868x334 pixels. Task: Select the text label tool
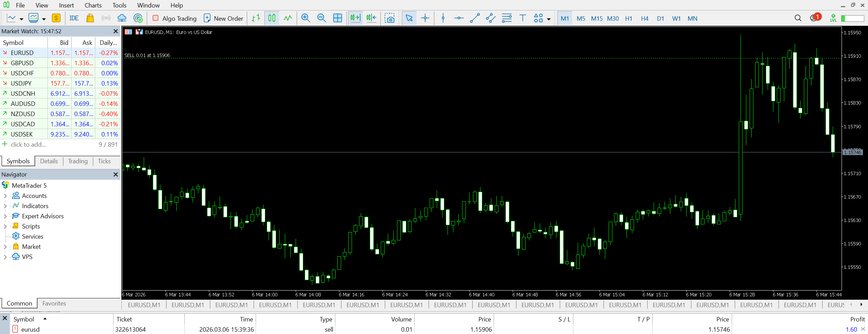523,18
